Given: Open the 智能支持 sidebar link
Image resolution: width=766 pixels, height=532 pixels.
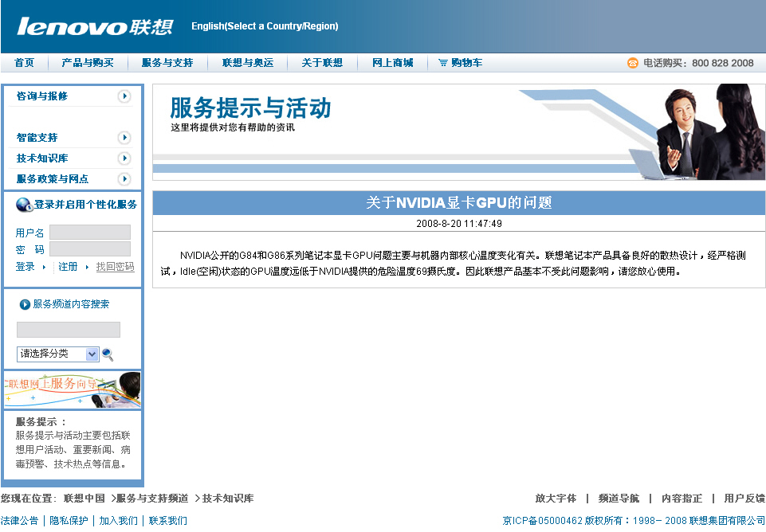Looking at the screenshot, I should pos(37,138).
